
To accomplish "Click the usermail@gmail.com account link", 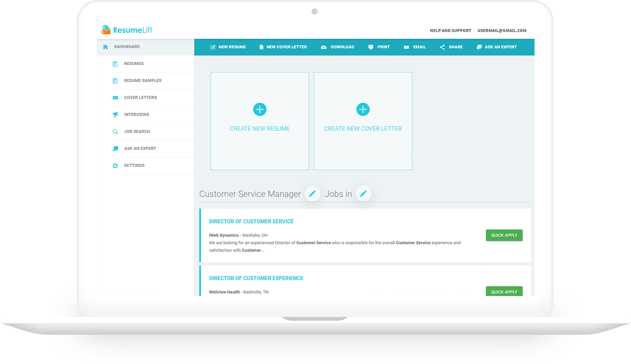I will point(502,31).
